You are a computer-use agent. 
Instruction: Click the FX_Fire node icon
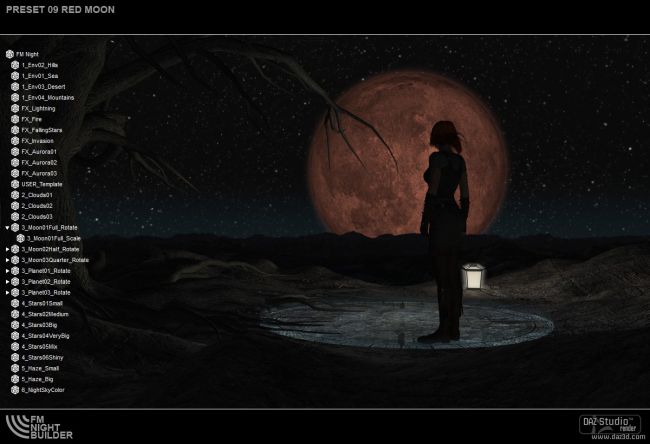[15, 119]
